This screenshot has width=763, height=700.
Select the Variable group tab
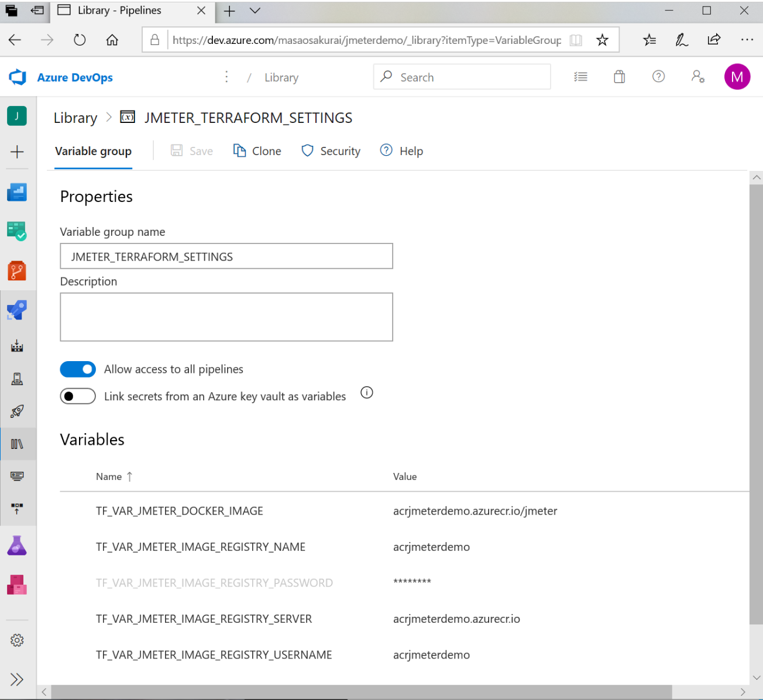(93, 151)
